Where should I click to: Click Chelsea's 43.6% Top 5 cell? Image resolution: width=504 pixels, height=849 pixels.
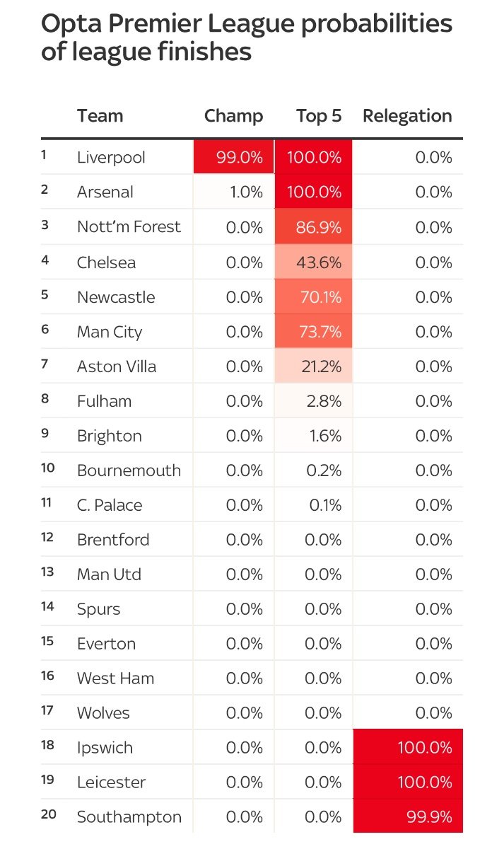313,262
